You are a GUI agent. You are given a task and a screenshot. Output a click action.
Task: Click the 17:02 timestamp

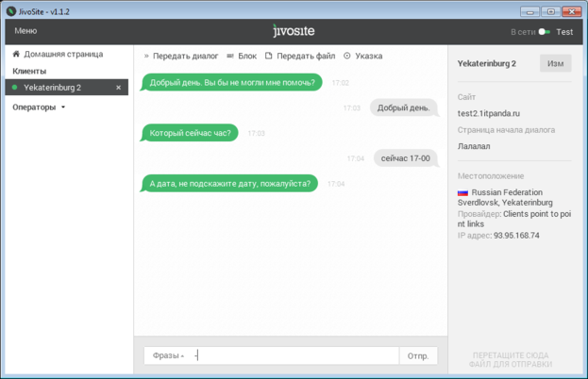pos(340,83)
